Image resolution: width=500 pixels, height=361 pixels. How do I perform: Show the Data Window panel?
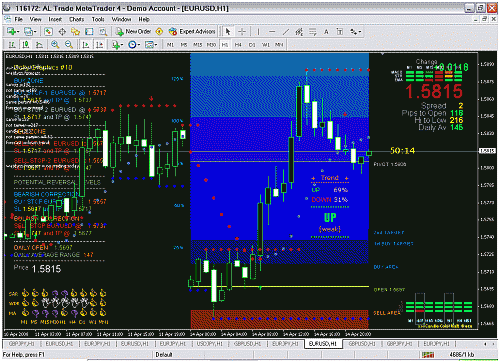point(62,32)
